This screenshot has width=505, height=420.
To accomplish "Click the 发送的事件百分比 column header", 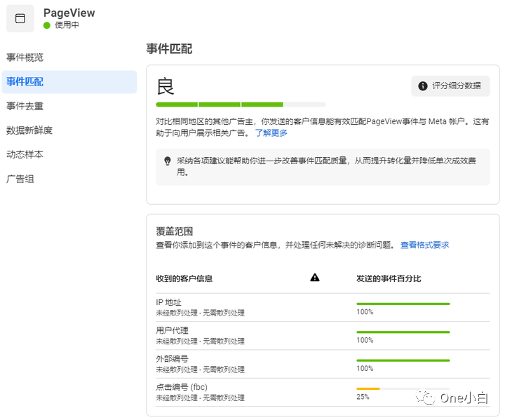I will coord(389,278).
